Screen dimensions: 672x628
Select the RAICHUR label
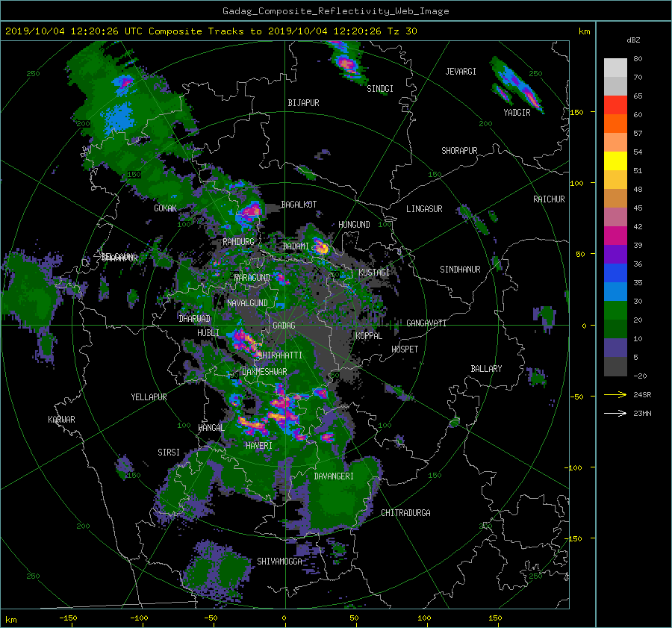549,199
